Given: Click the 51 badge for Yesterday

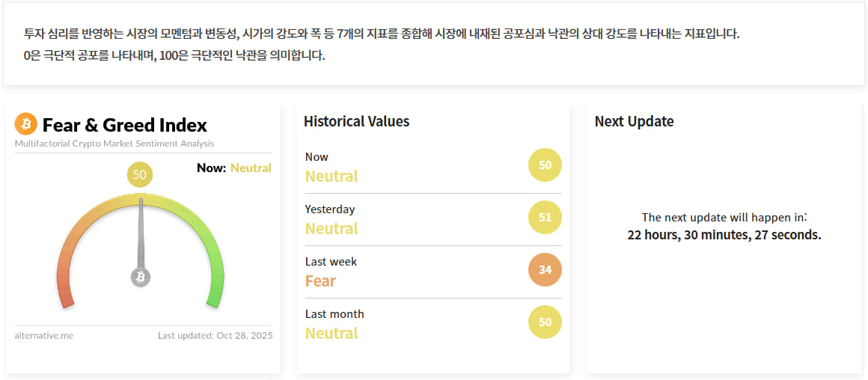Looking at the screenshot, I should 545,218.
